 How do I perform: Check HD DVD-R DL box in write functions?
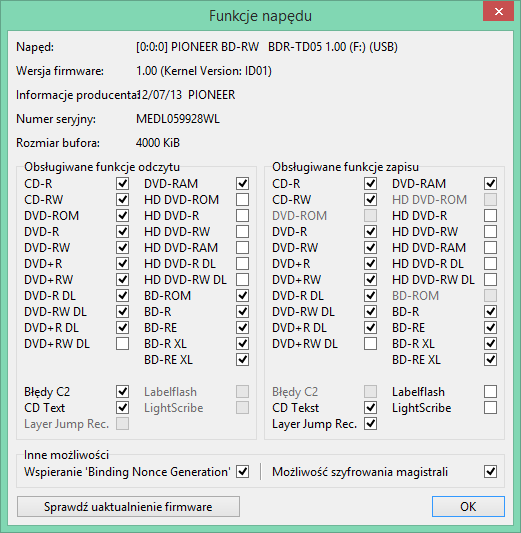click(490, 263)
